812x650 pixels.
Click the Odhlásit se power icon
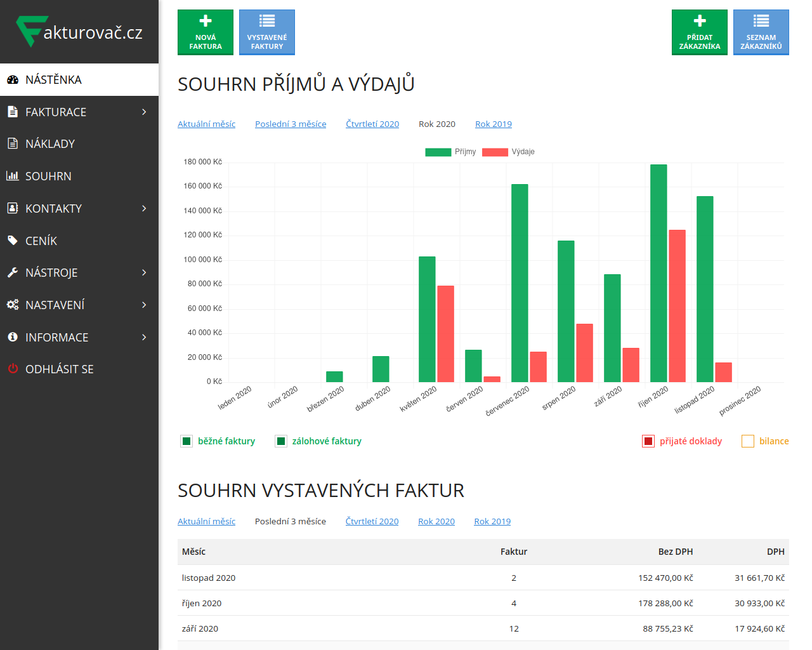pos(12,369)
